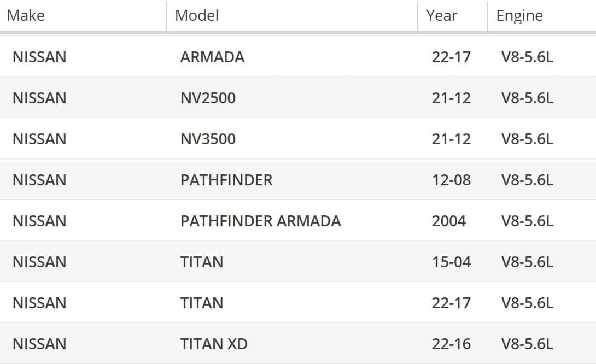This screenshot has width=596, height=364.
Task: Sort the table by Year header
Action: click(x=441, y=15)
